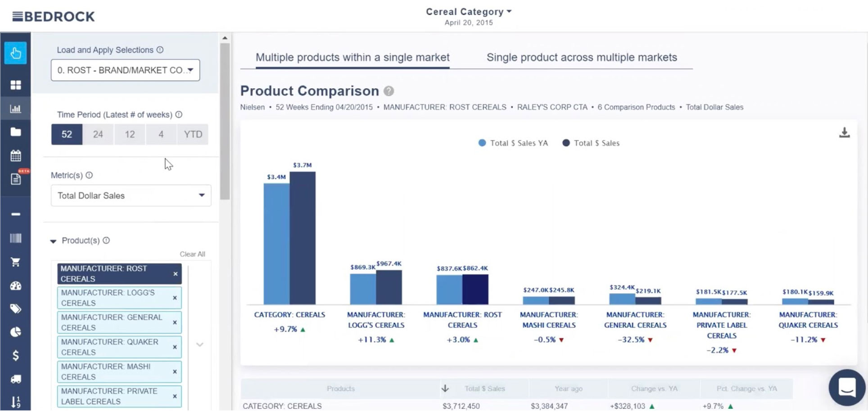Click the QUAKER CEREALS -11.2% label
The image size is (868, 412).
[808, 340]
